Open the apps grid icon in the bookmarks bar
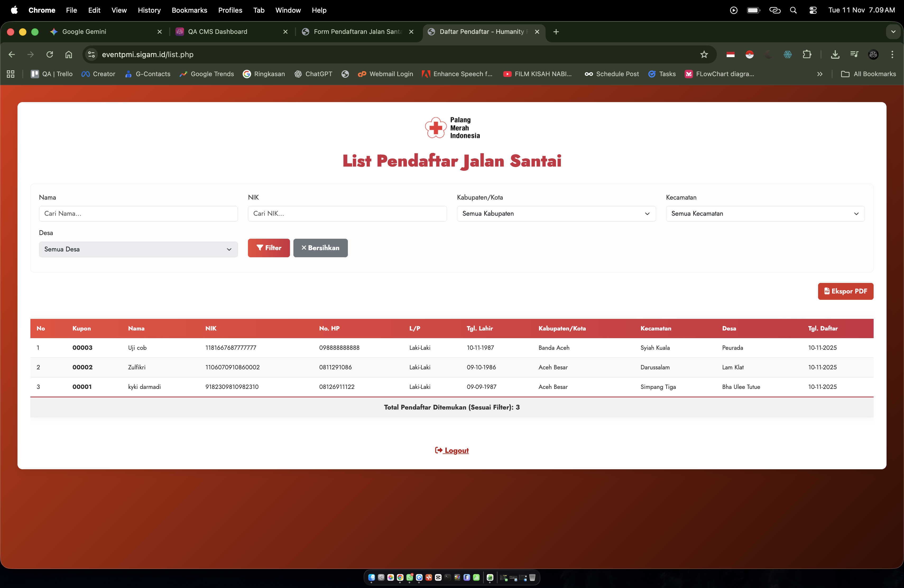The height and width of the screenshot is (588, 904). pos(11,74)
